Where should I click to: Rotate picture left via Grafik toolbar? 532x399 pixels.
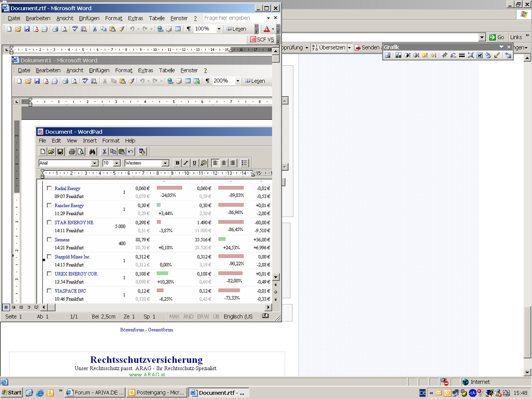pos(453,55)
